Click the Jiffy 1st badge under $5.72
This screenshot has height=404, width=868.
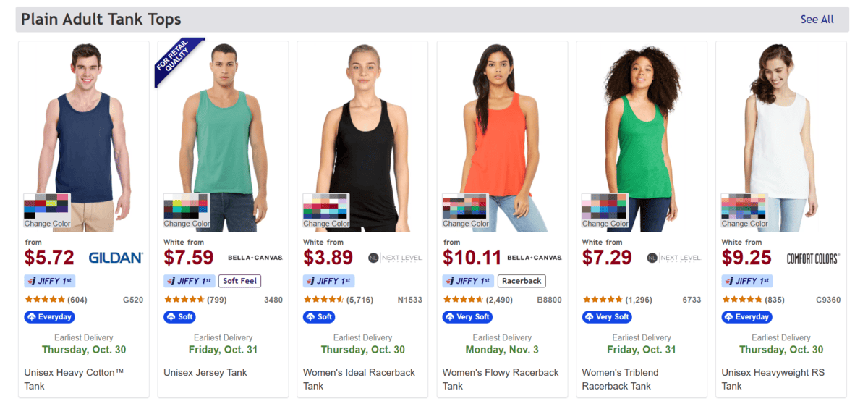[51, 281]
